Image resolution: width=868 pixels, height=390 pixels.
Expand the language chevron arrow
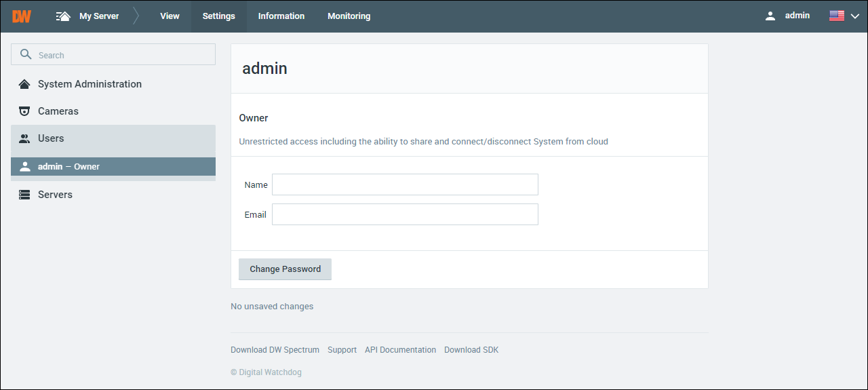pos(854,16)
